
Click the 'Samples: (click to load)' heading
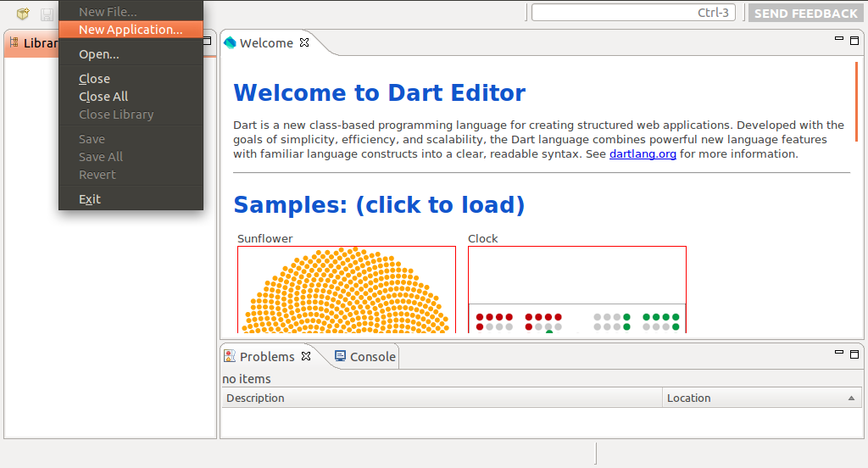tap(379, 205)
